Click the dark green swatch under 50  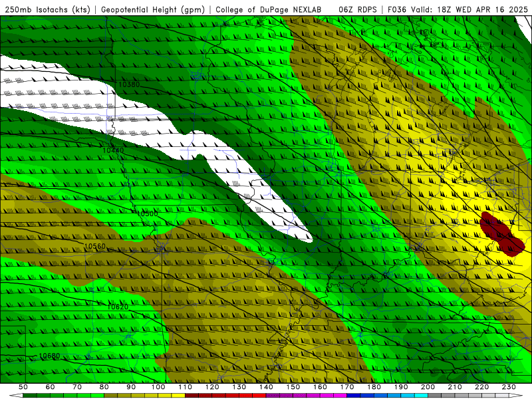pyautogui.click(x=30, y=396)
